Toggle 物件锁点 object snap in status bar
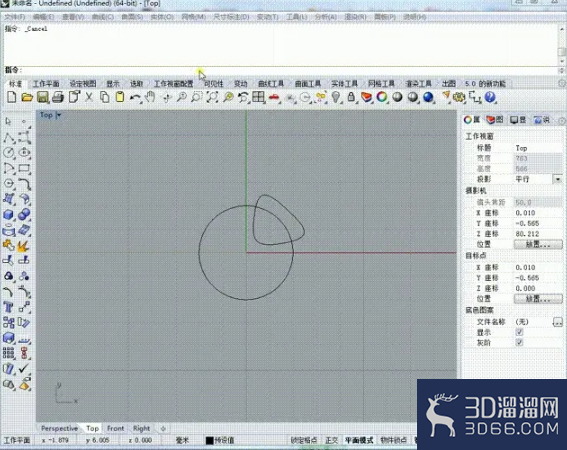Viewport: 567px width, 450px height. click(x=393, y=440)
